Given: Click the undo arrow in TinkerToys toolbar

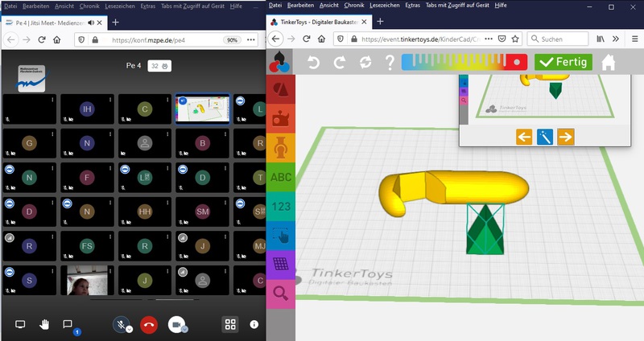Looking at the screenshot, I should tap(315, 62).
